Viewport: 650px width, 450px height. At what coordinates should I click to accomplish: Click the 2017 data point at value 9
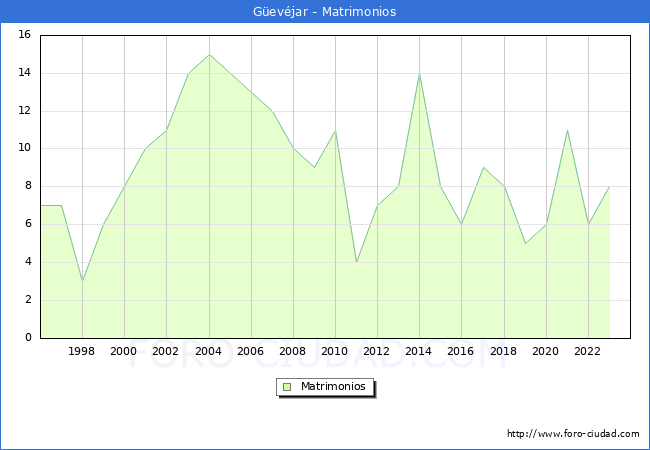pos(483,168)
